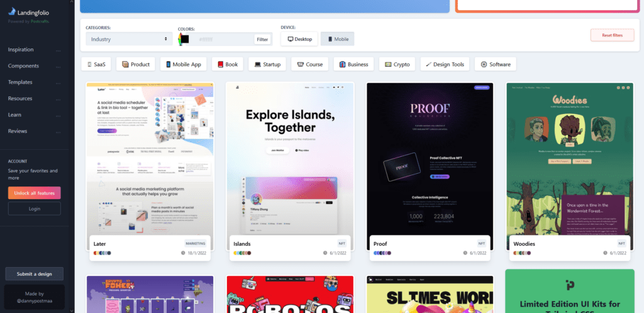Click the SaaS chip icon
644x313 pixels.
(x=89, y=65)
